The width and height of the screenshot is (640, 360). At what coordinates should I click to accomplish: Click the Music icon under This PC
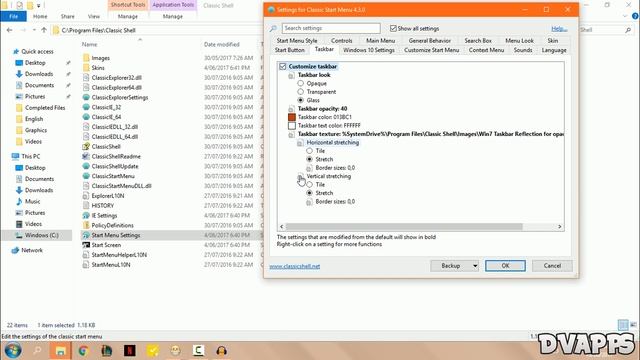(19, 201)
